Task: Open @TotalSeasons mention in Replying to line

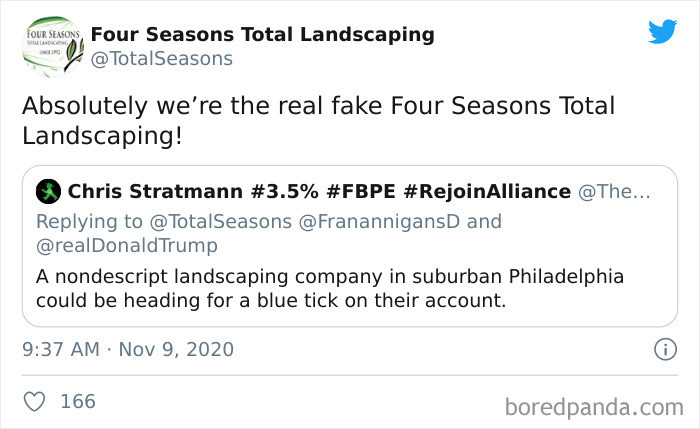Action: pos(221,221)
